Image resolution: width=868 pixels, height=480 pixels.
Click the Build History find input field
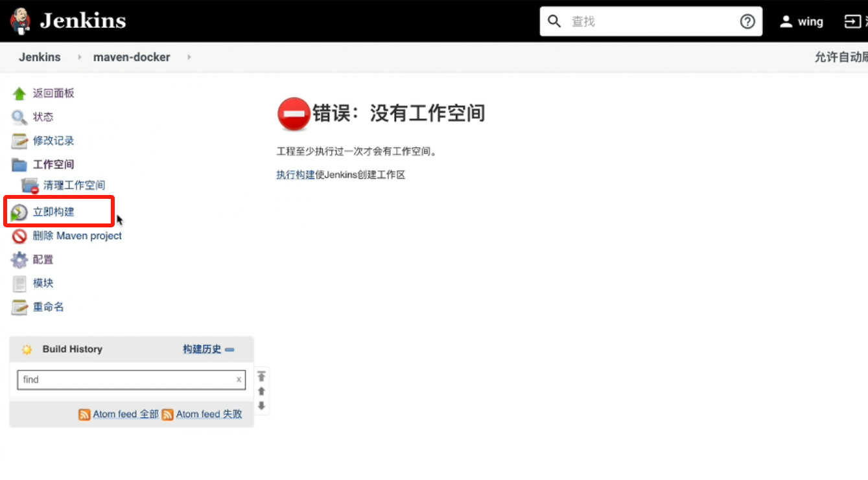click(x=126, y=380)
